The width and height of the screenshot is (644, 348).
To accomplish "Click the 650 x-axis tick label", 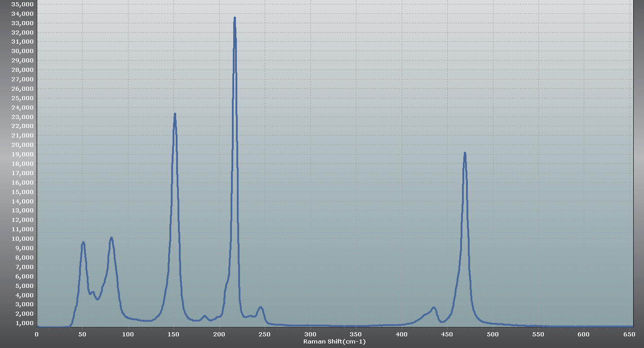I will [630, 335].
